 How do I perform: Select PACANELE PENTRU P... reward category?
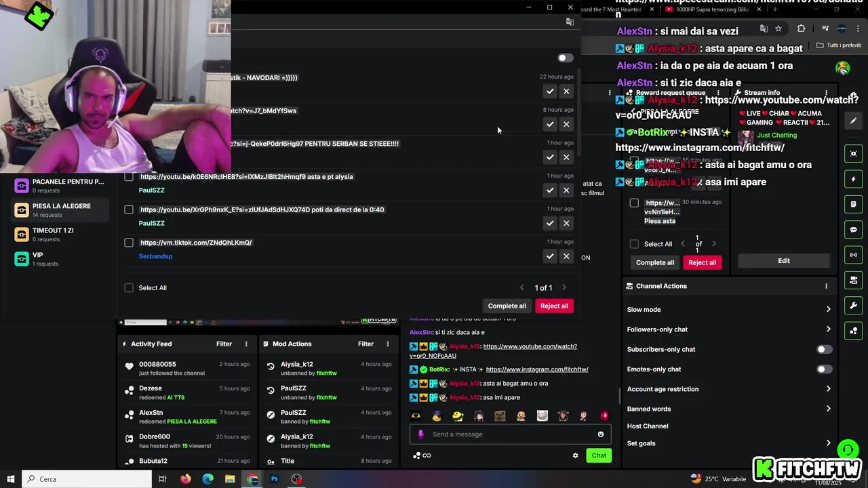click(x=61, y=186)
